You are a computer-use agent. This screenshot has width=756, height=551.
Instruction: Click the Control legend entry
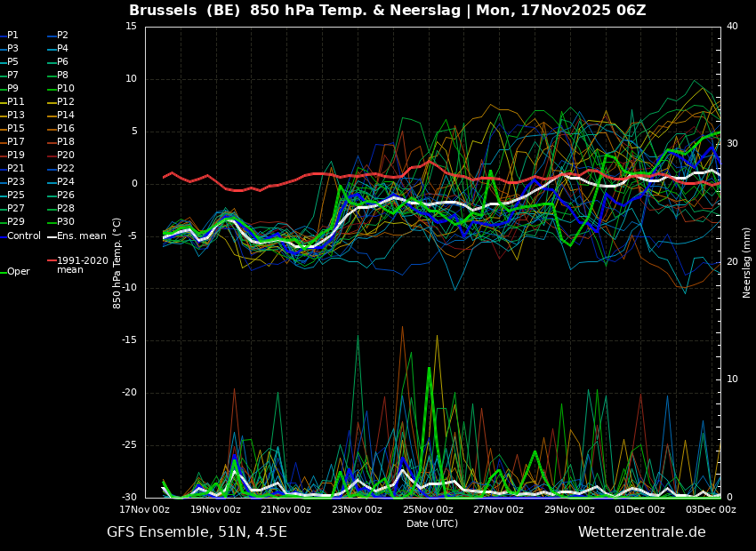(20, 236)
